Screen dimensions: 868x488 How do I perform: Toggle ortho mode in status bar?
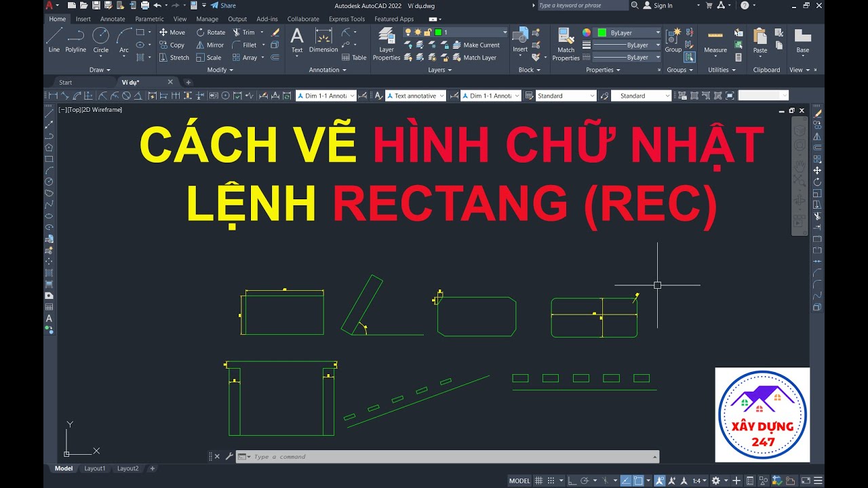pyautogui.click(x=571, y=481)
